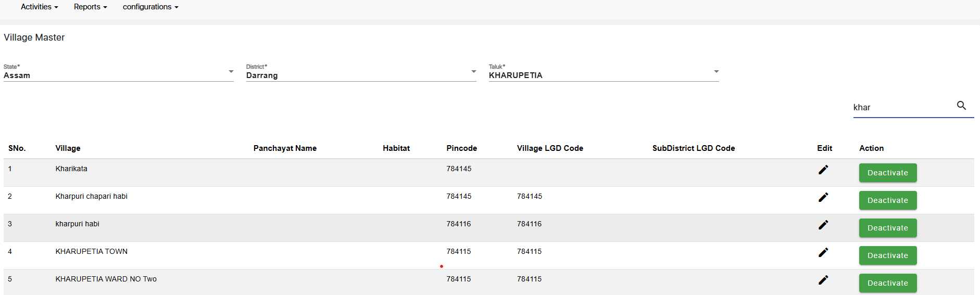Deactivate Kharpuri chapari habi village
Viewport: 980px width, 295px height.
click(x=888, y=200)
